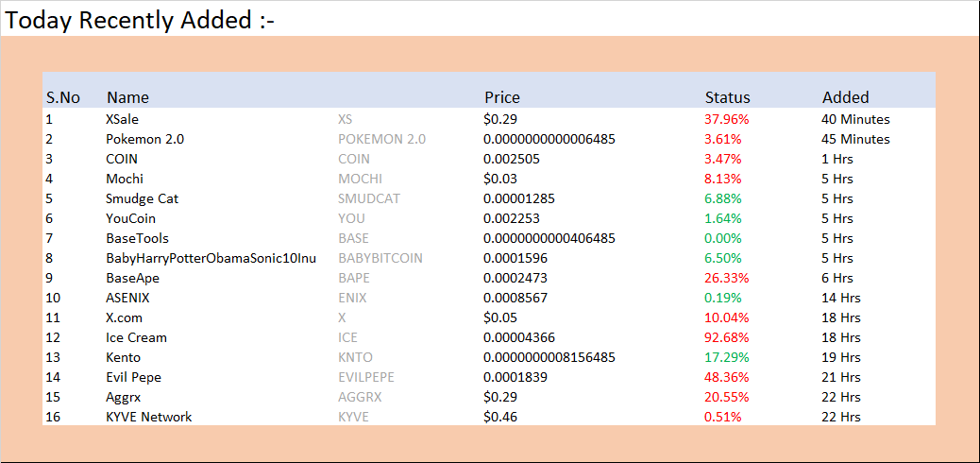The height and width of the screenshot is (463, 980).
Task: Click the Added column header
Action: tap(846, 97)
